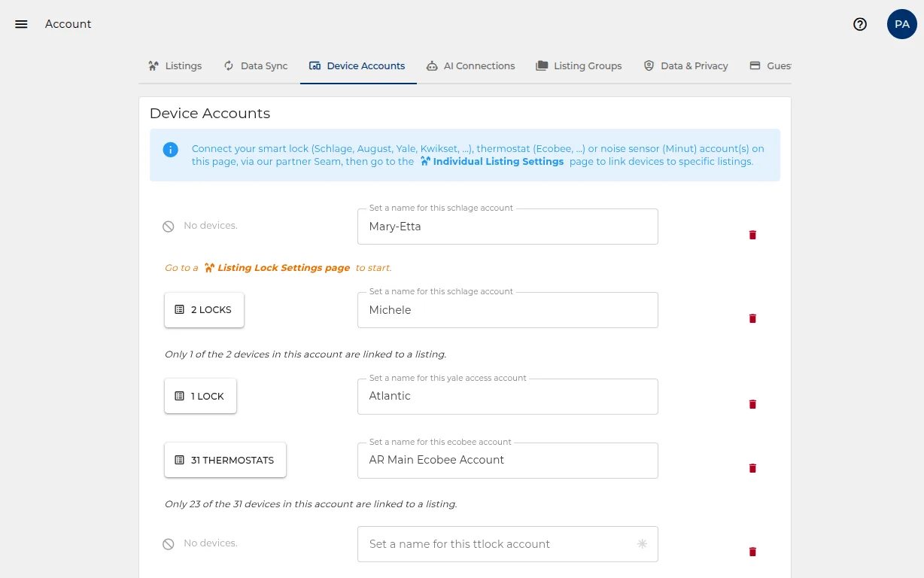Screen dimensions: 924x578
Task: Click the text 'Only 1 of the 2 devices' notice
Action: coord(305,354)
